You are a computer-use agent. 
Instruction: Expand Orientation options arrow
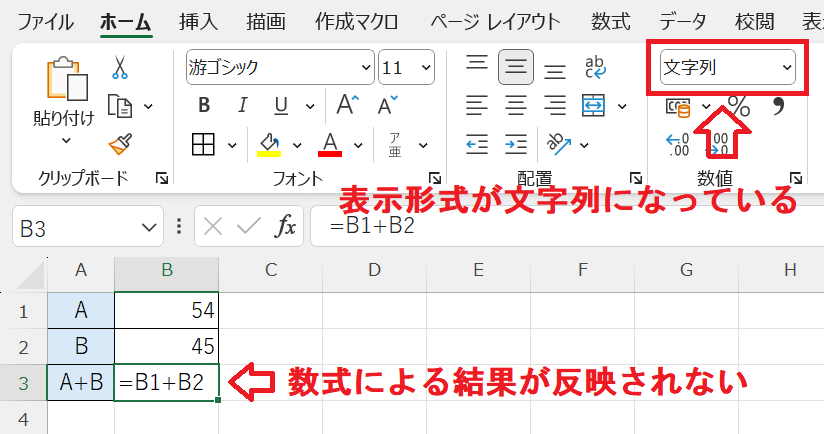(584, 145)
